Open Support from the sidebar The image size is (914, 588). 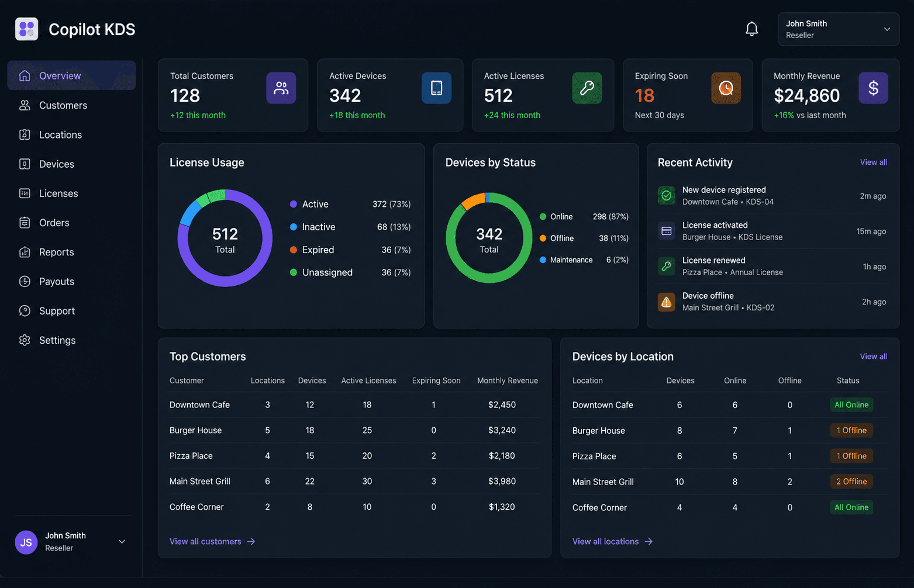pyautogui.click(x=71, y=310)
